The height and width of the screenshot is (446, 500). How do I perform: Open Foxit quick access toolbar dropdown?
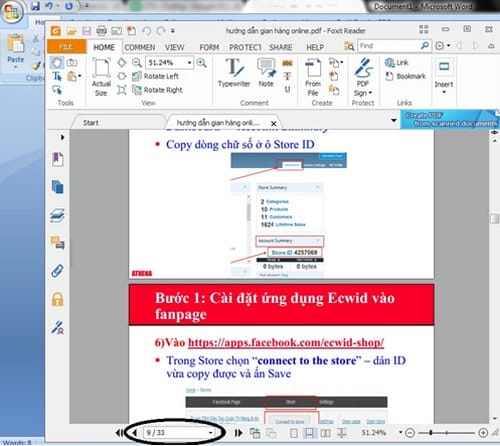(173, 31)
